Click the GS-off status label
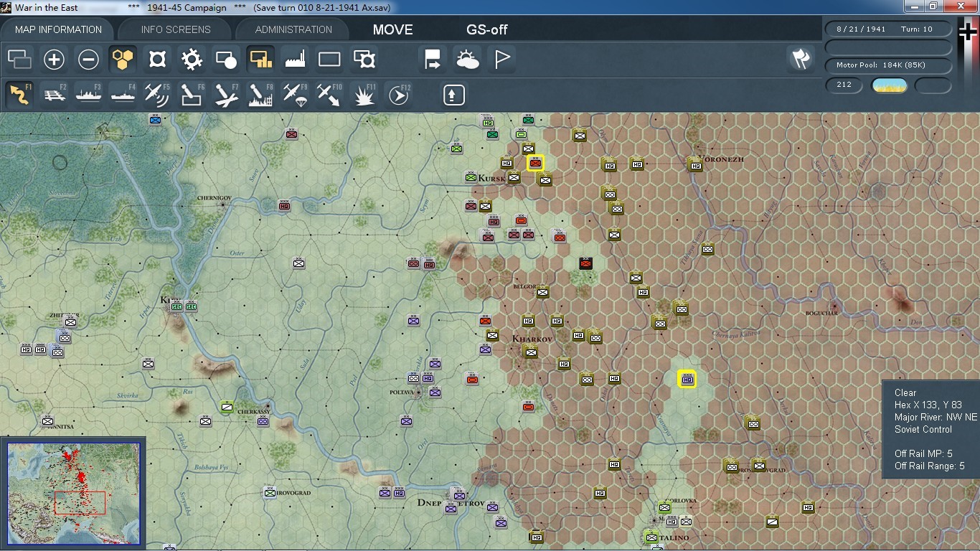The width and height of the screenshot is (980, 551). tap(487, 29)
